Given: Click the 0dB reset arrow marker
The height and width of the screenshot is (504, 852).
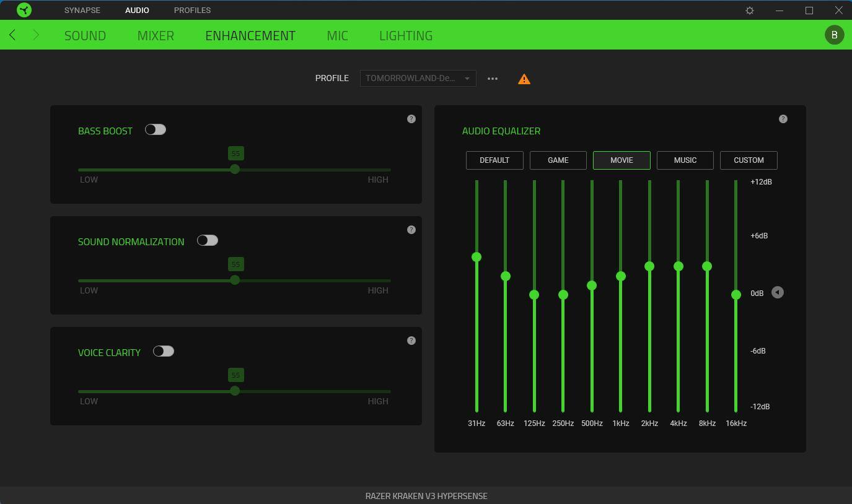Looking at the screenshot, I should (x=778, y=292).
